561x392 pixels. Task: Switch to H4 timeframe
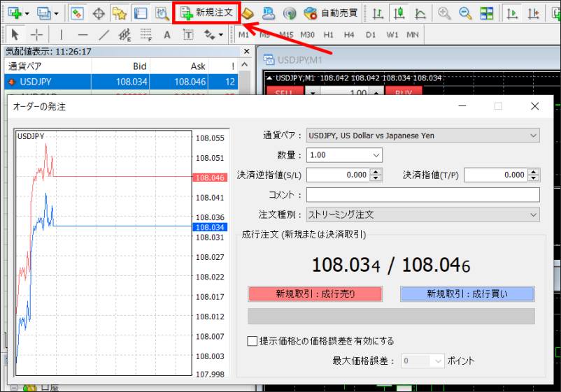[x=349, y=35]
